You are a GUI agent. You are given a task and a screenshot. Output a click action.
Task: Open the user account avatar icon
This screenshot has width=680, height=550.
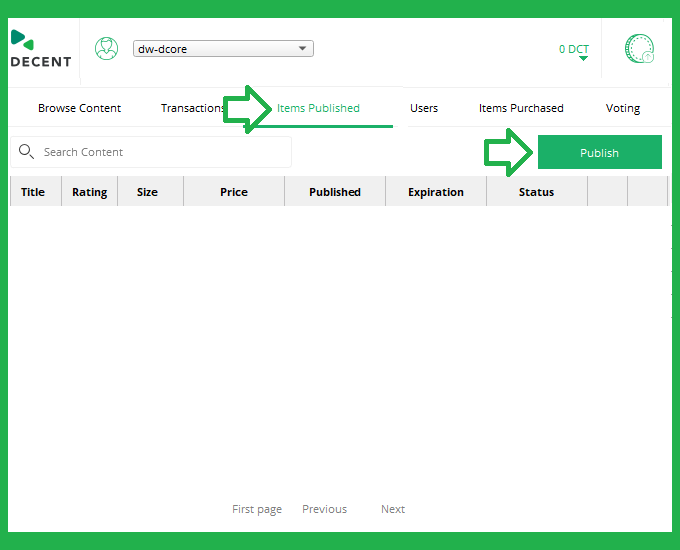tap(106, 49)
